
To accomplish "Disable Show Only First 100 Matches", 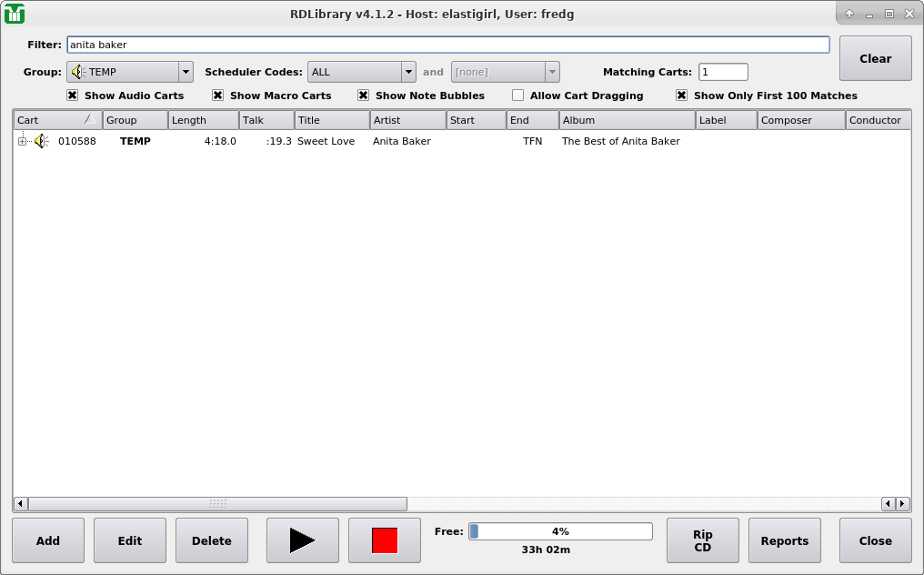I will [x=682, y=96].
